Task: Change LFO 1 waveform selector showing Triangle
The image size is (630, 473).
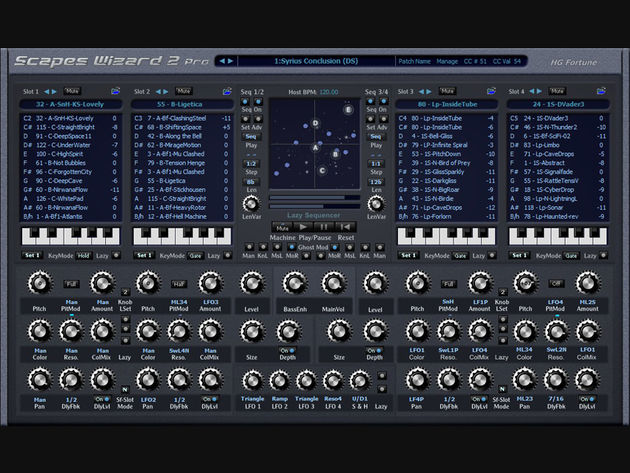Action: [x=252, y=399]
